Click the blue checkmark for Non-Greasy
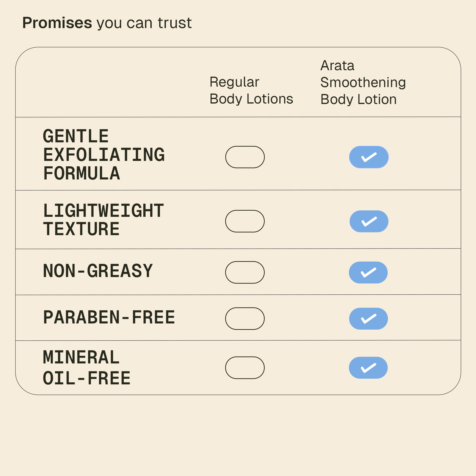Screen dimensions: 476x476 (368, 272)
